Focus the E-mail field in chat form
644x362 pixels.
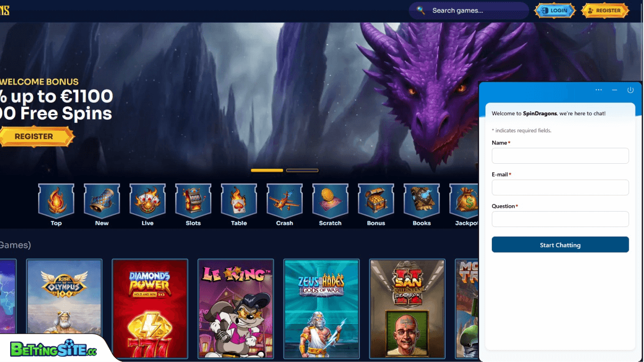[x=560, y=188]
